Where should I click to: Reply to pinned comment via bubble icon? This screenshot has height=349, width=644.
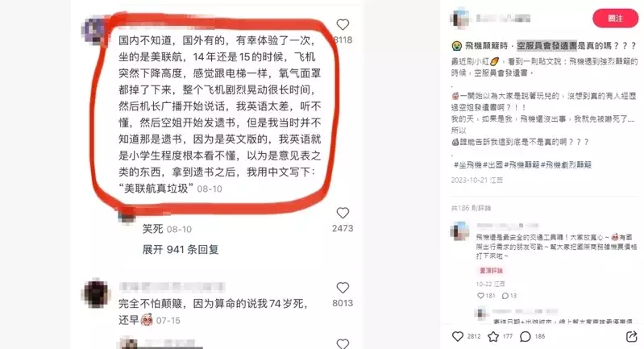[x=505, y=296]
